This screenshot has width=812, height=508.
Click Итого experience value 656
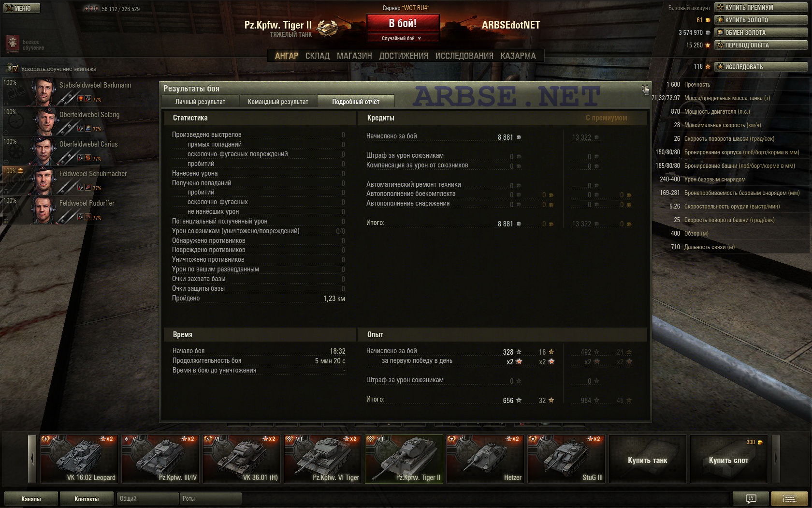coord(508,401)
